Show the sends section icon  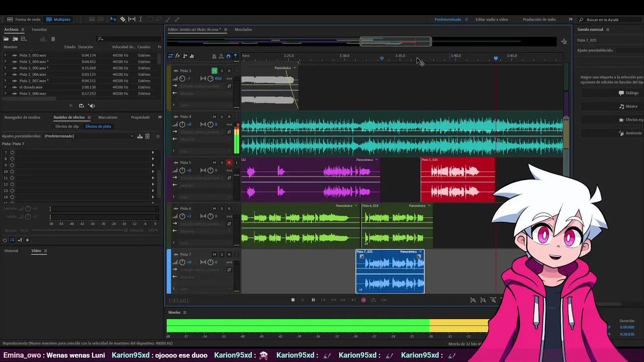(x=185, y=56)
